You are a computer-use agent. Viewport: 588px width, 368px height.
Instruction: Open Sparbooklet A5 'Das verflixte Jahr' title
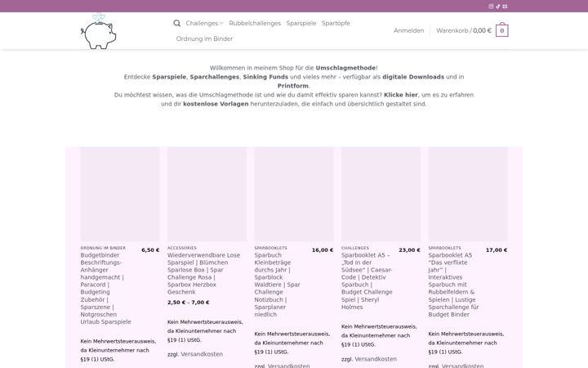[x=453, y=285]
